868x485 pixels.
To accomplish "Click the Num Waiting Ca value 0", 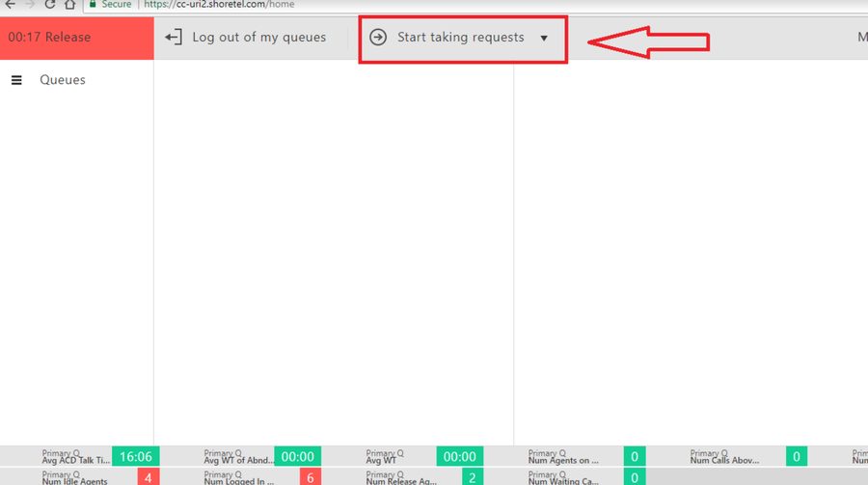I will tap(635, 476).
